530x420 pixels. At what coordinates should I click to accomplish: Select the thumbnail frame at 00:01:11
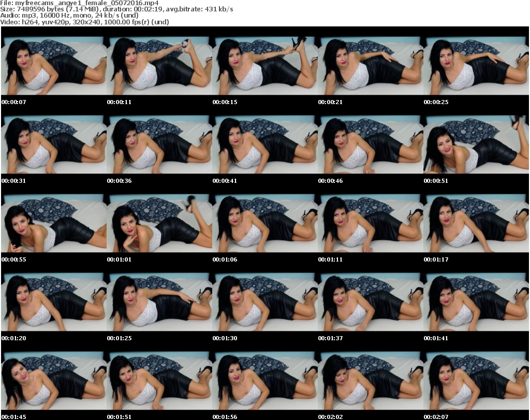pyautogui.click(x=371, y=224)
